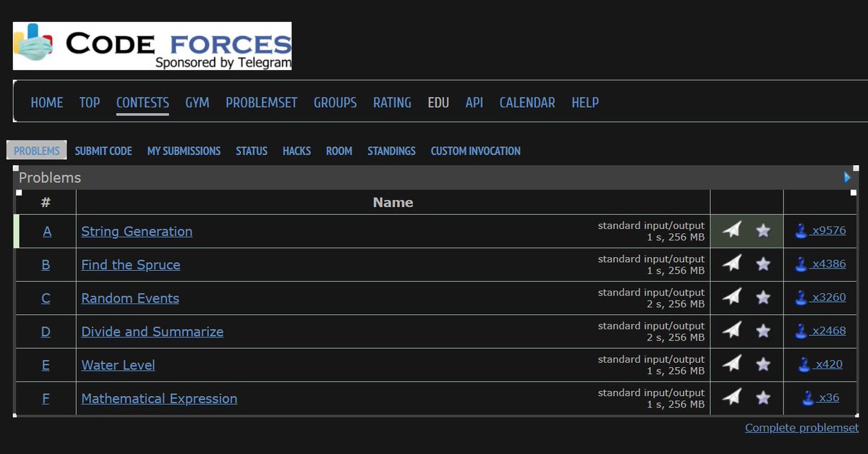The width and height of the screenshot is (868, 454).
Task: Open the EDU section
Action: 438,103
